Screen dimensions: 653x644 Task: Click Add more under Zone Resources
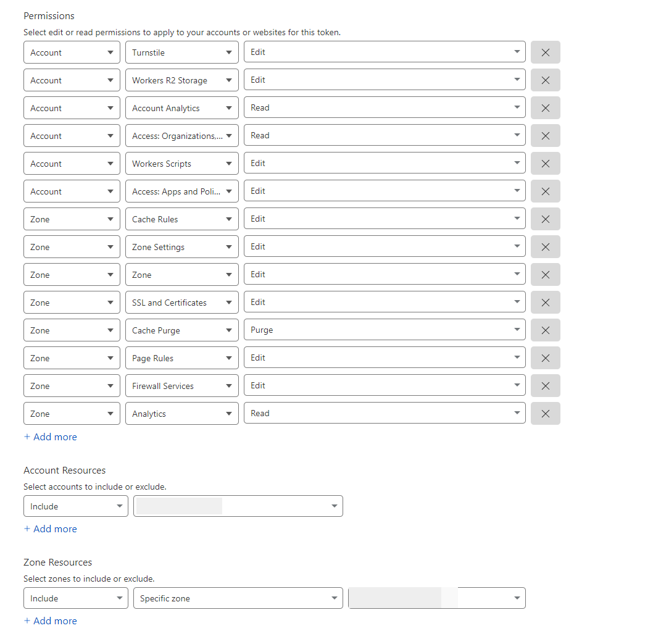coord(50,621)
